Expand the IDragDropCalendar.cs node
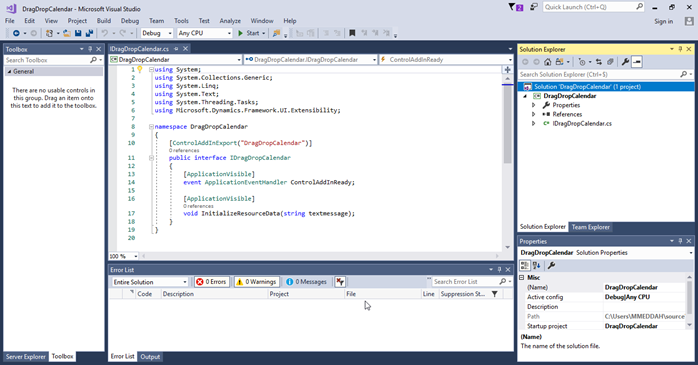The image size is (698, 365). click(533, 124)
